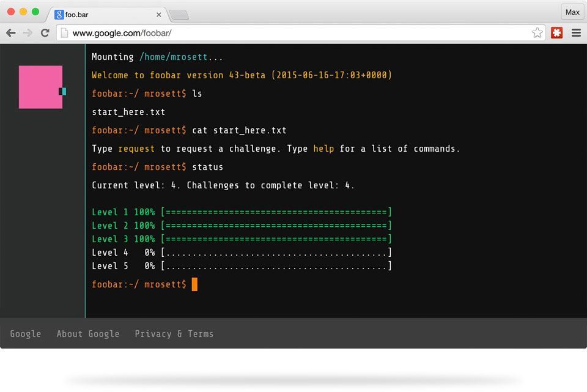The height and width of the screenshot is (392, 587).
Task: Click the pink square logo
Action: (x=41, y=87)
